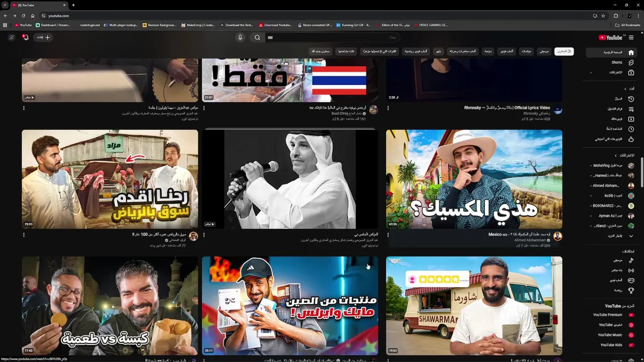Open 'Download the Best...' bookmark
Screen dimensions: 644x362
coord(236,25)
